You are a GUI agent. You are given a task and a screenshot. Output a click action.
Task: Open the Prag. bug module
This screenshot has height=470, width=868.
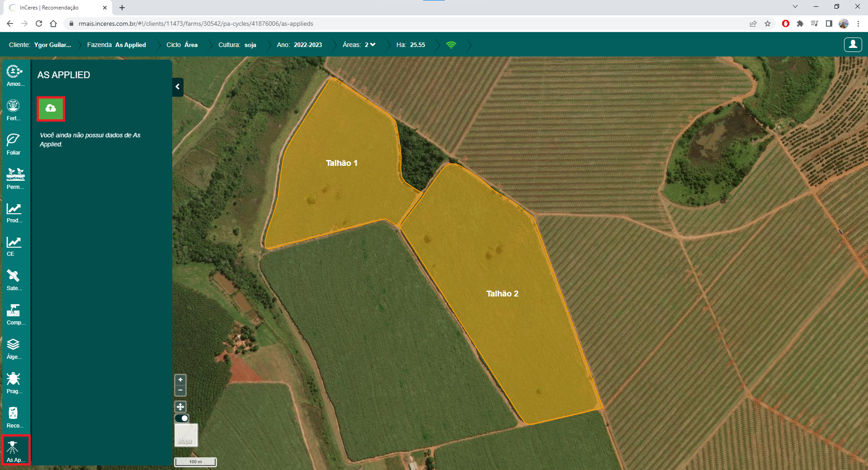pyautogui.click(x=14, y=383)
